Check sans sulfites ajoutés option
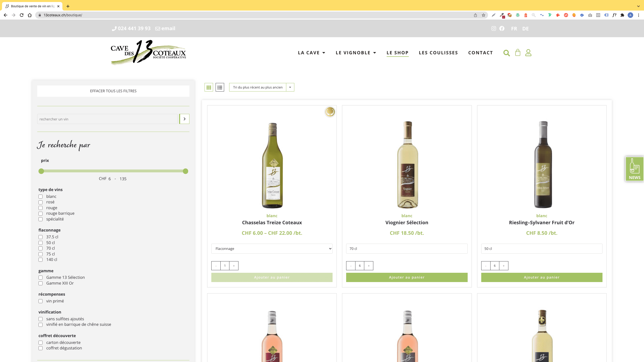Screen dimensions: 644x362 41,319
